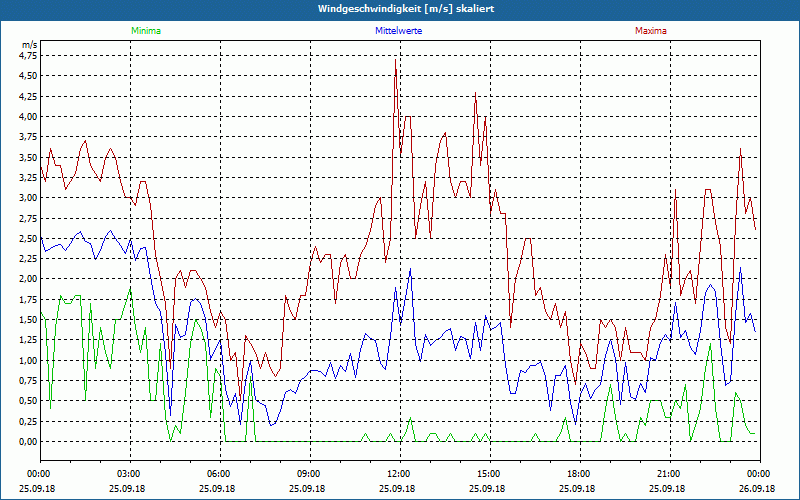800x500 pixels.
Task: Click the 15:00 time axis label
Action: pos(488,474)
